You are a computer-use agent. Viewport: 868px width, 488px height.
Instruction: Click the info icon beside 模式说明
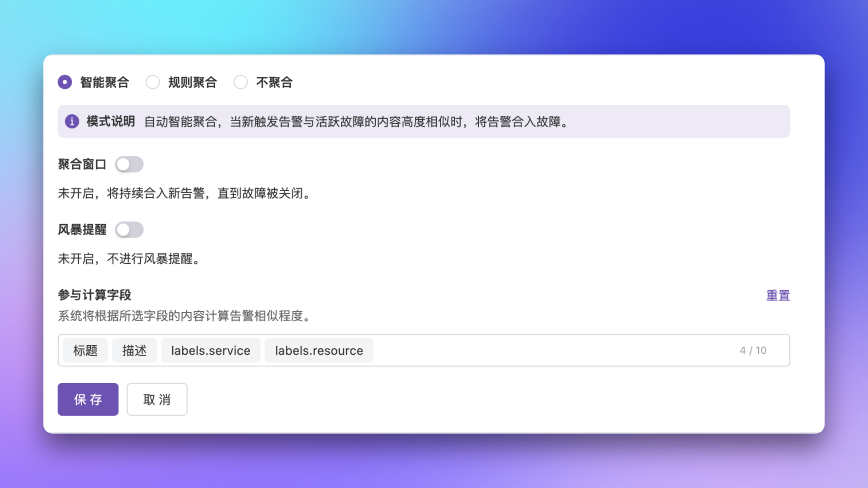point(72,122)
